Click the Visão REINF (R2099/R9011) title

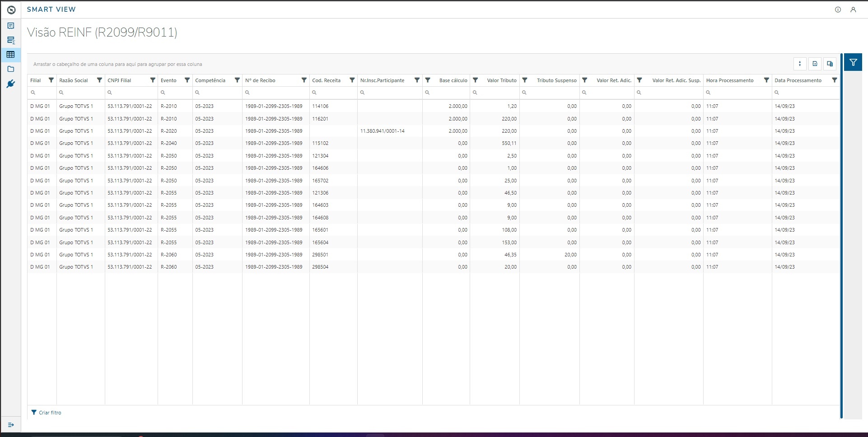(x=102, y=33)
